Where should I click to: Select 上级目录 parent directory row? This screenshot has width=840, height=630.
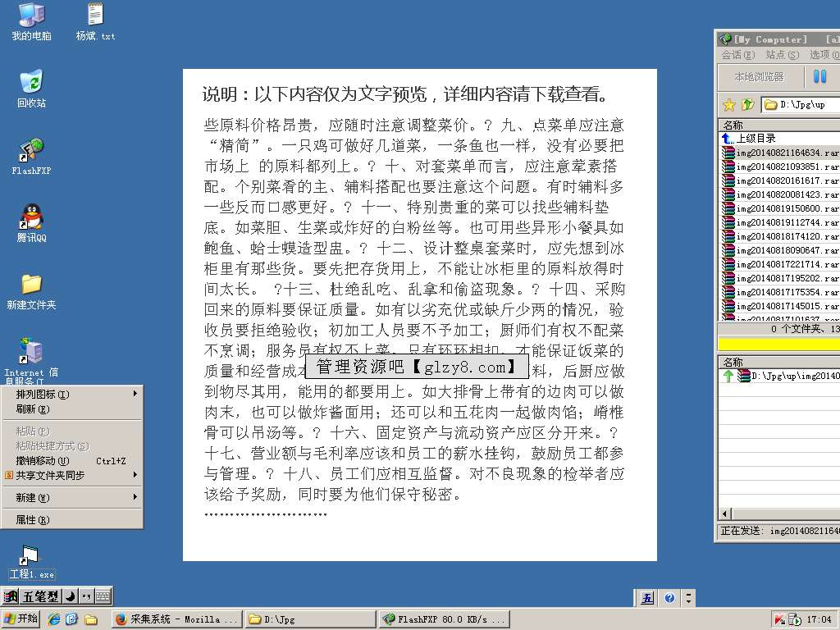coord(779,139)
